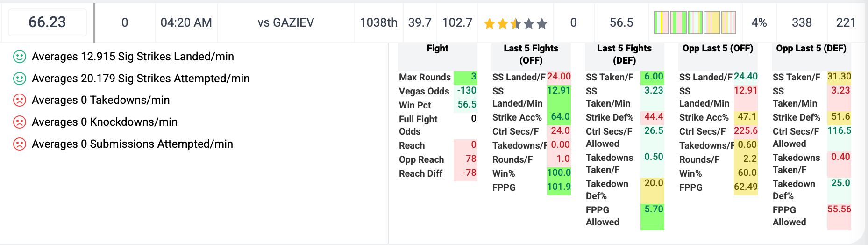Click the Vegas Odds -130 value
The image size is (868, 245).
[x=466, y=91]
